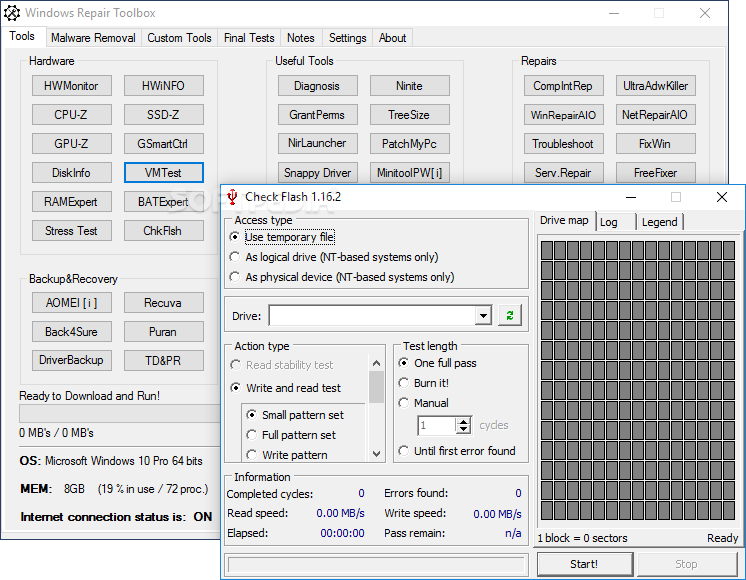
Task: Launch Recuva recovery tool
Action: [x=164, y=303]
